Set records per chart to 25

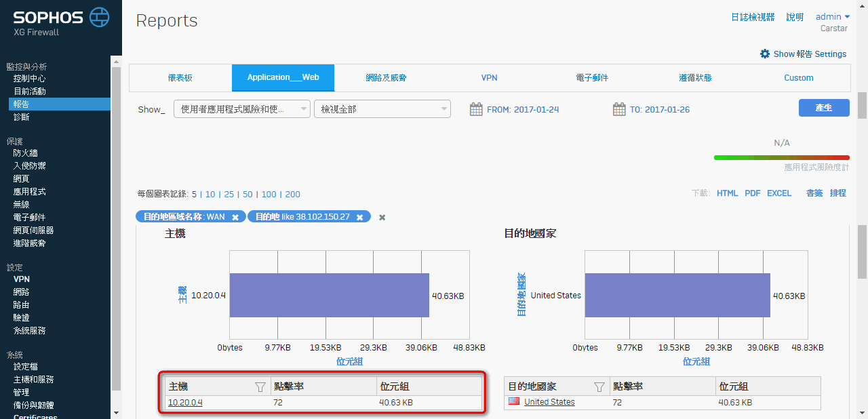[x=229, y=194]
